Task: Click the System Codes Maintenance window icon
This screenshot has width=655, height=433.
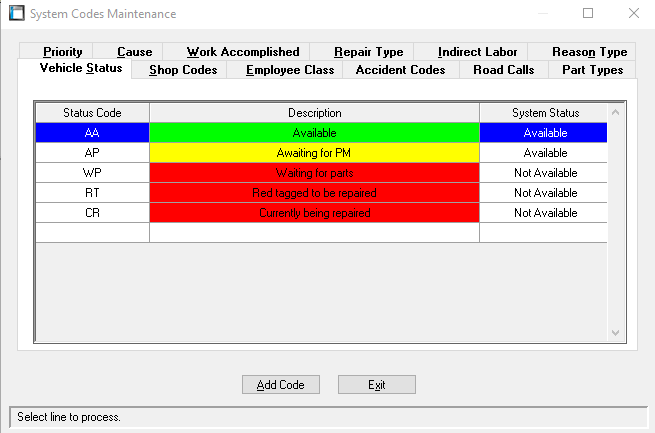Action: coord(16,14)
